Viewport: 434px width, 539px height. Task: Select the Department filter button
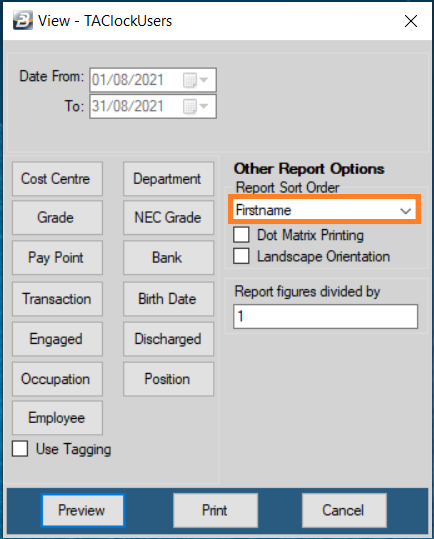click(x=168, y=179)
